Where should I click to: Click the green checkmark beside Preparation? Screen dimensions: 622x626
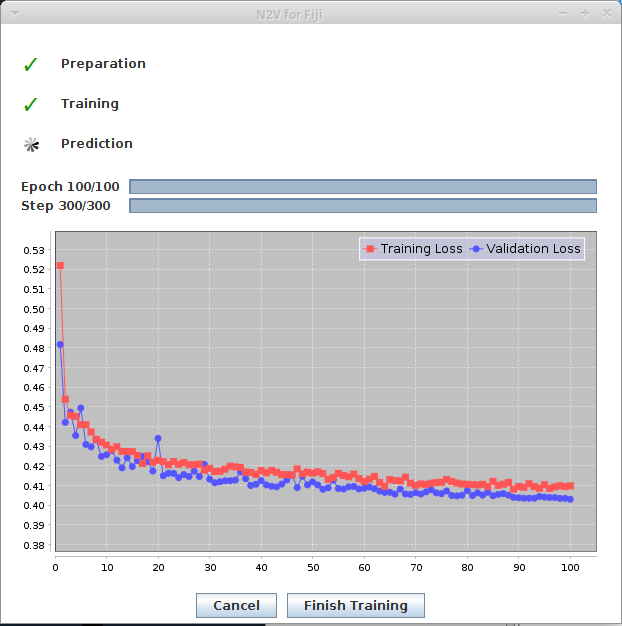click(x=31, y=64)
